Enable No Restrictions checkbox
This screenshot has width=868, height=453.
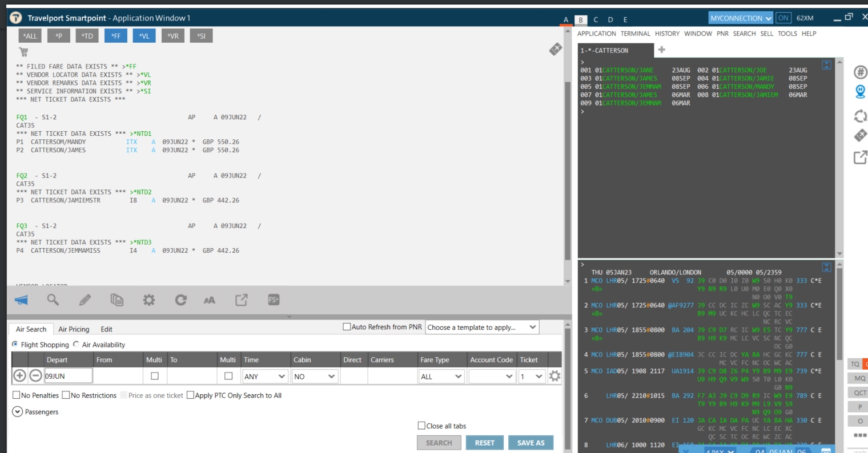(x=66, y=395)
